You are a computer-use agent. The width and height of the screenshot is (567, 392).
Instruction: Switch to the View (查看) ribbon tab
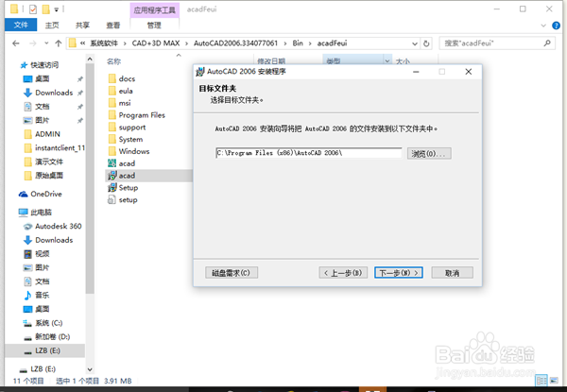(x=112, y=25)
